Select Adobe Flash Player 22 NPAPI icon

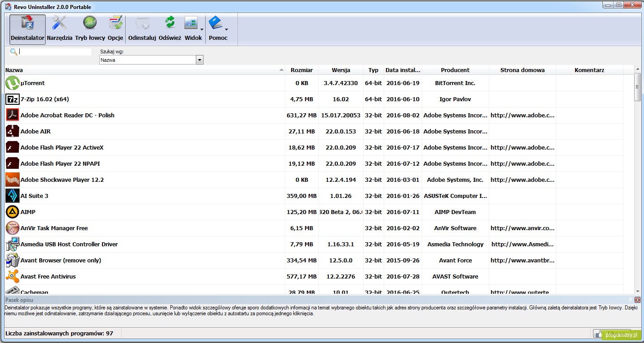point(13,163)
